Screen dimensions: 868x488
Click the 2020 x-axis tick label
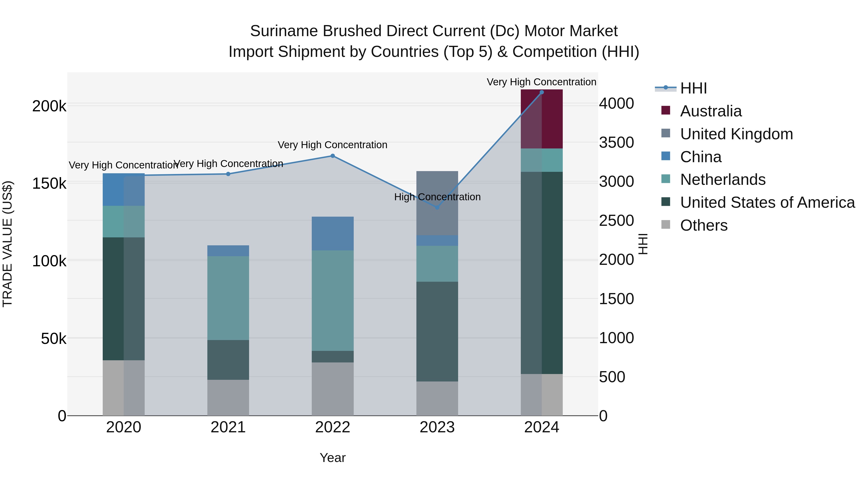(124, 427)
